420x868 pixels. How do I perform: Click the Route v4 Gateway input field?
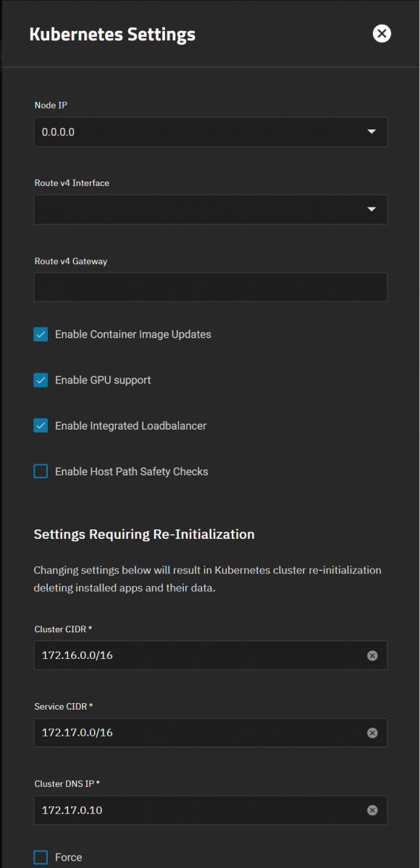pos(211,287)
